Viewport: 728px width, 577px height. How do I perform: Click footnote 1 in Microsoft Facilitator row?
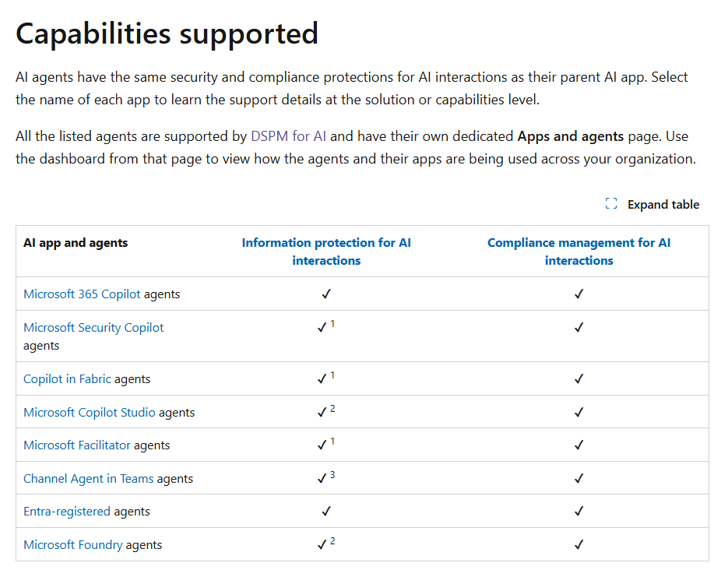pos(332,442)
